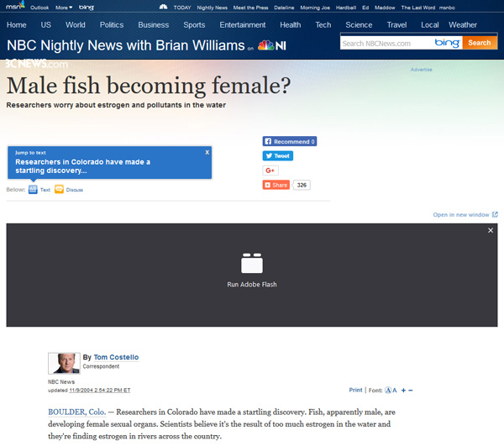Select the Weather menu item
504x446 pixels.
tap(463, 25)
